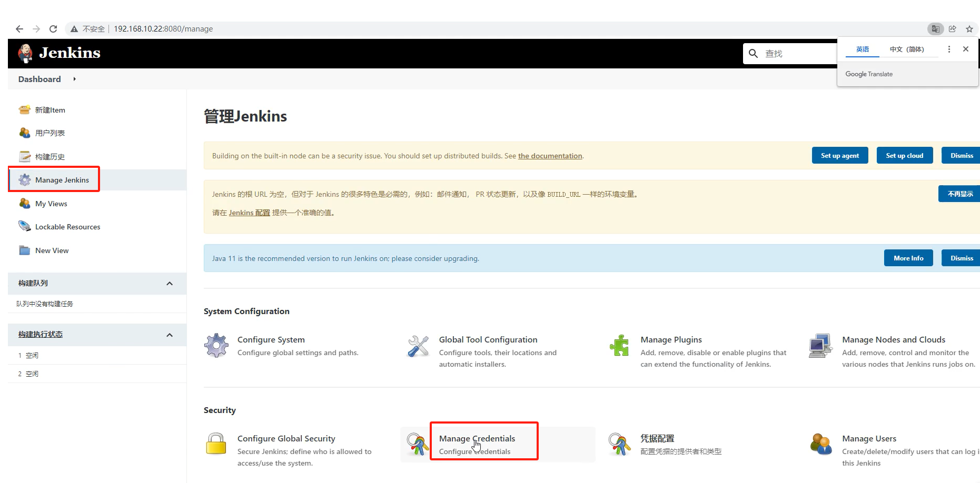Screen dimensions: 980x483
Task: Open Manage Nodes and Clouds link
Action: 894,340
